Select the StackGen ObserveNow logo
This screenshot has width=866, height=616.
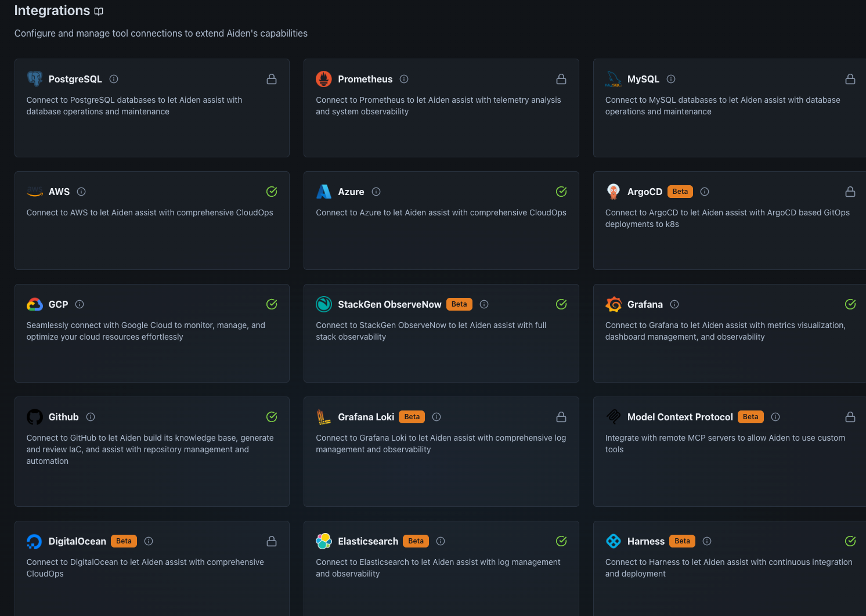(324, 304)
